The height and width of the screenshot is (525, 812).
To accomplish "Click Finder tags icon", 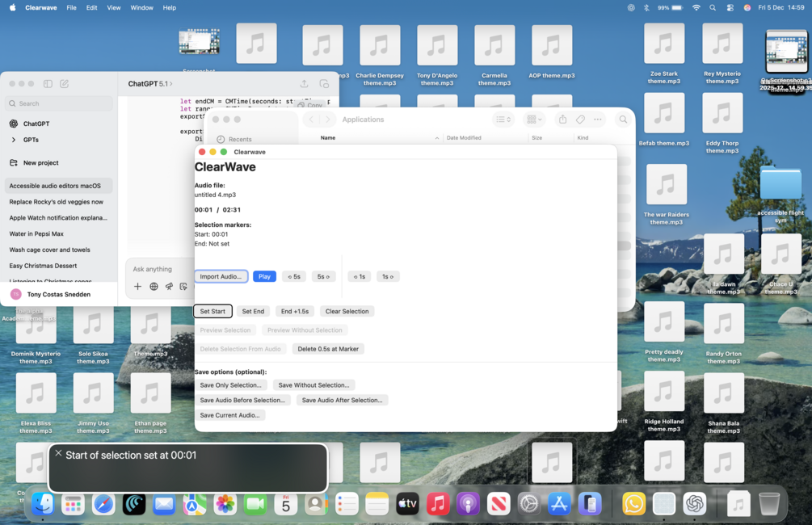I will coord(580,120).
